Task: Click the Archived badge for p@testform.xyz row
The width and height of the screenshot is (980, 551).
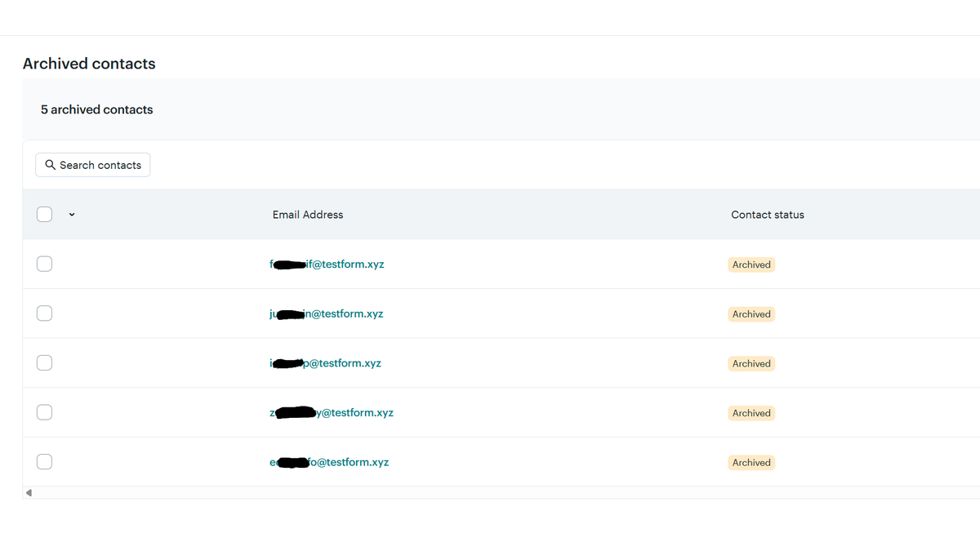Action: click(x=751, y=363)
